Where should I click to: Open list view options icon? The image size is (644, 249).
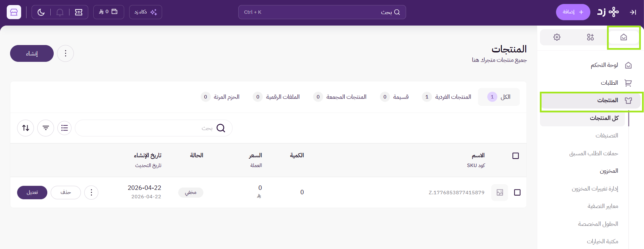[x=64, y=128]
